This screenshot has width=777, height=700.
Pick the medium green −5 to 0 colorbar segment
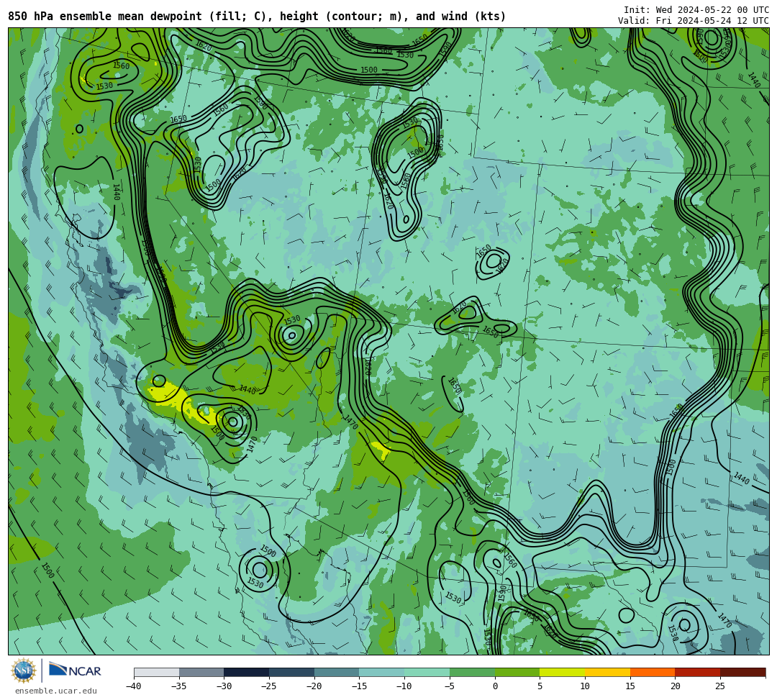(x=472, y=672)
